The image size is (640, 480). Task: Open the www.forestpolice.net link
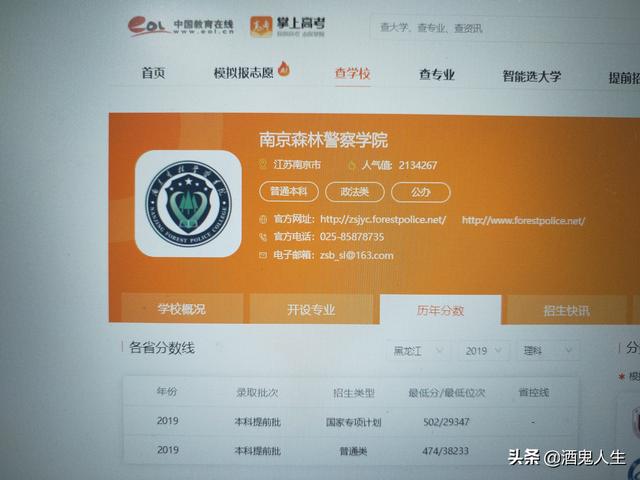click(x=523, y=221)
